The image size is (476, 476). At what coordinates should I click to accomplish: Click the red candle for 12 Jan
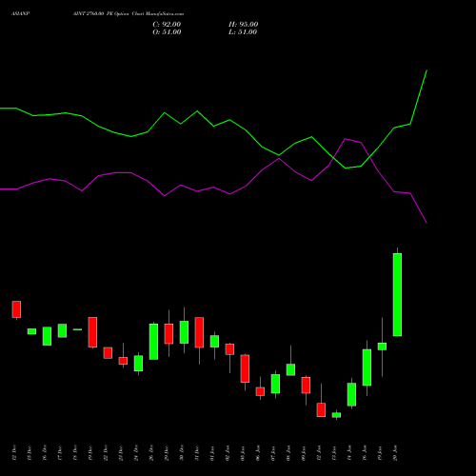[x=321, y=409]
